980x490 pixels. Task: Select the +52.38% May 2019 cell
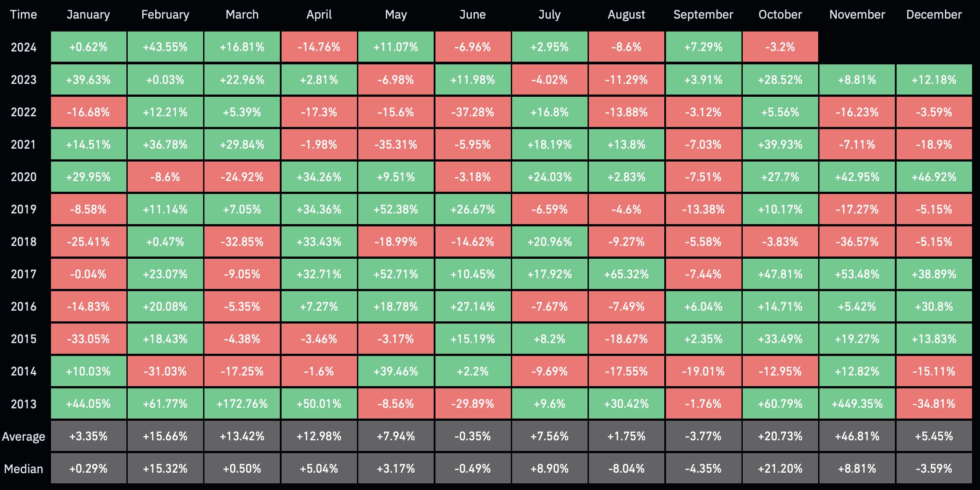(396, 209)
